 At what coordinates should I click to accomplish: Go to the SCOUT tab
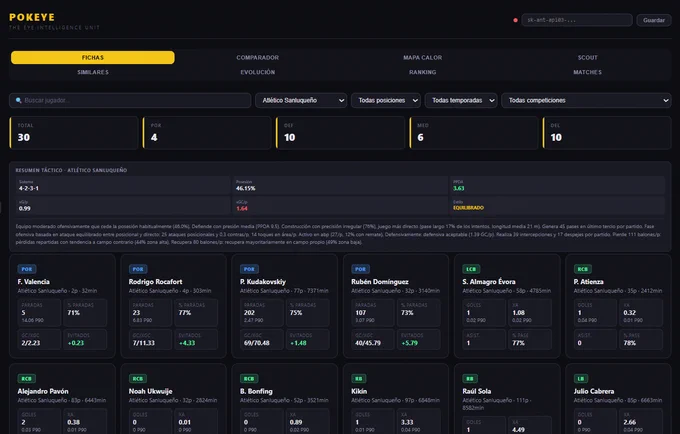(x=587, y=57)
